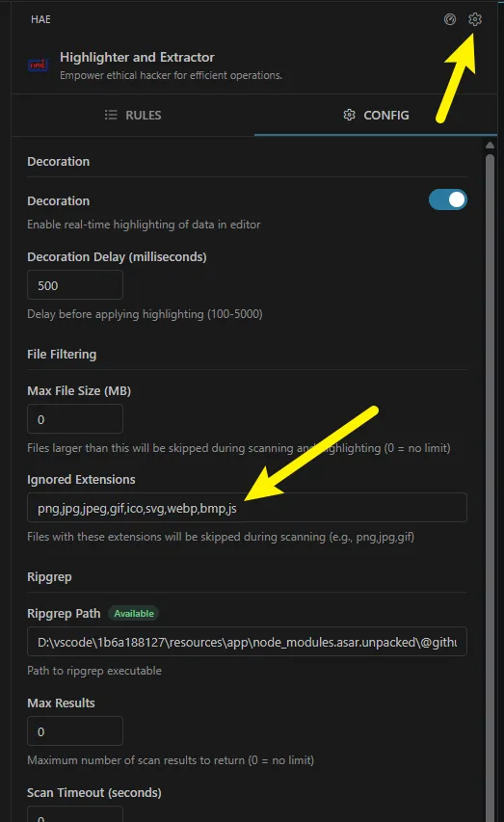Screen dimensions: 504x822
Task: Click the Highlighter and Extractor title
Action: pyautogui.click(x=137, y=57)
